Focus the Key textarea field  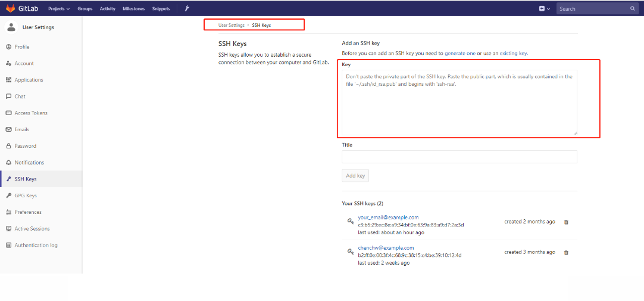point(459,103)
